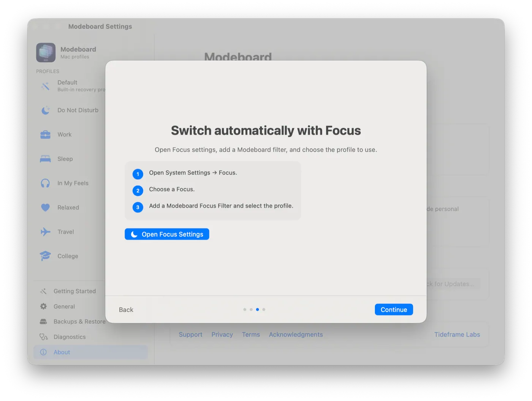Open the Diagnostics section
This screenshot has width=532, height=401.
tap(70, 337)
